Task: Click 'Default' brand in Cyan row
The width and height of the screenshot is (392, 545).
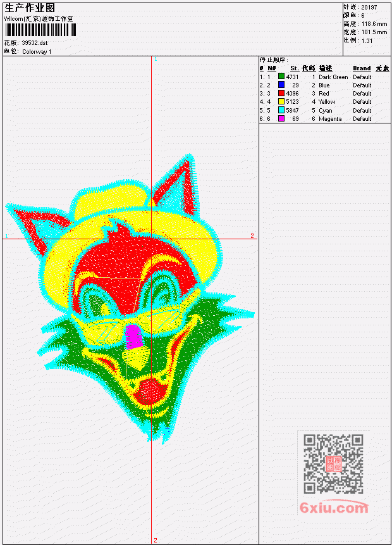Action: 362,111
